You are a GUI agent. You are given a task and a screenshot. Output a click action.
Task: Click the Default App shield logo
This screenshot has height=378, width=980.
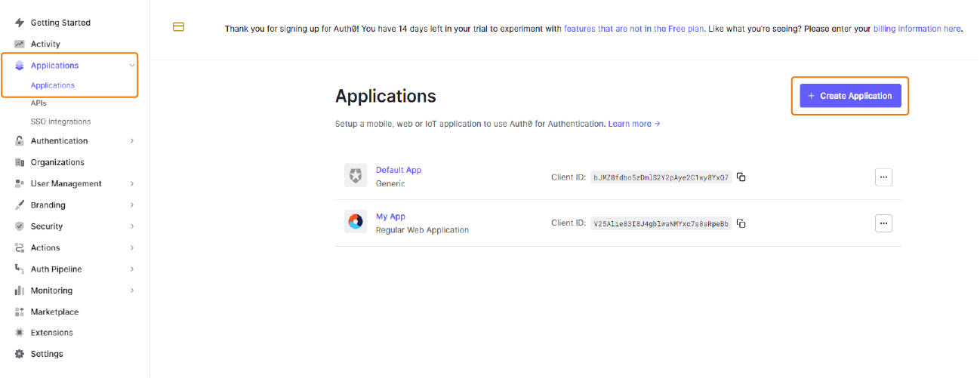(356, 176)
